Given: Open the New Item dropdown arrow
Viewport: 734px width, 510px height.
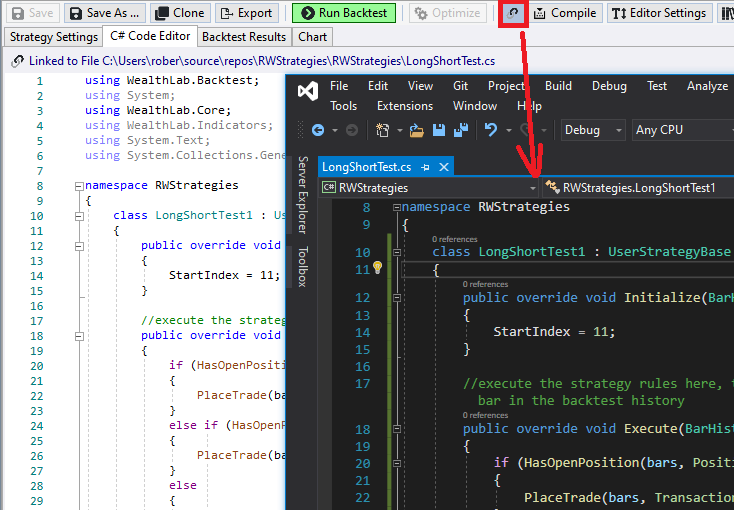Looking at the screenshot, I should [x=399, y=130].
